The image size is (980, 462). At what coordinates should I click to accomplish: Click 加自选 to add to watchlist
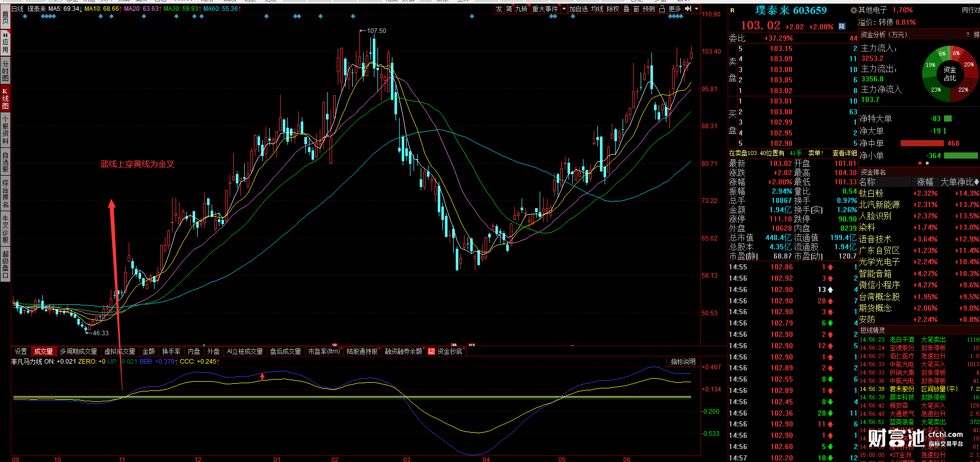click(578, 9)
